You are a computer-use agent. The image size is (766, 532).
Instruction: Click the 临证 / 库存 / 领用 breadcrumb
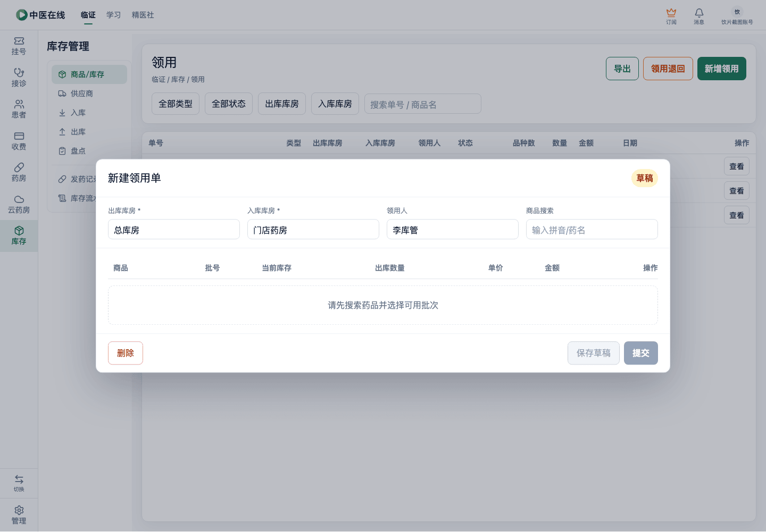click(178, 79)
